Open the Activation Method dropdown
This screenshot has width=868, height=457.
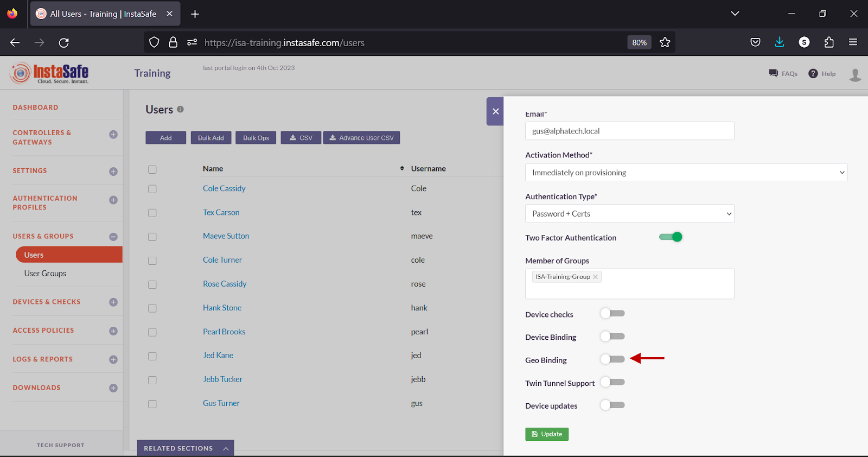(686, 173)
